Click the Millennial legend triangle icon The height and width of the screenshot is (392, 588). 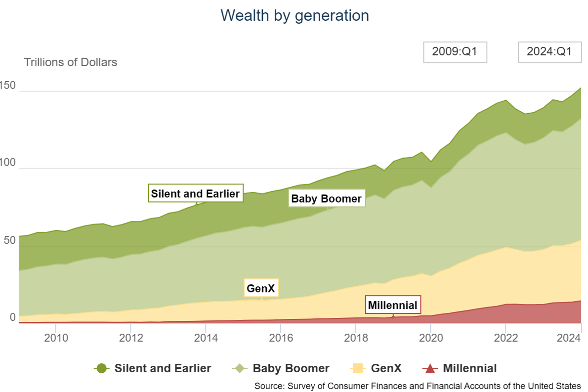pos(430,368)
